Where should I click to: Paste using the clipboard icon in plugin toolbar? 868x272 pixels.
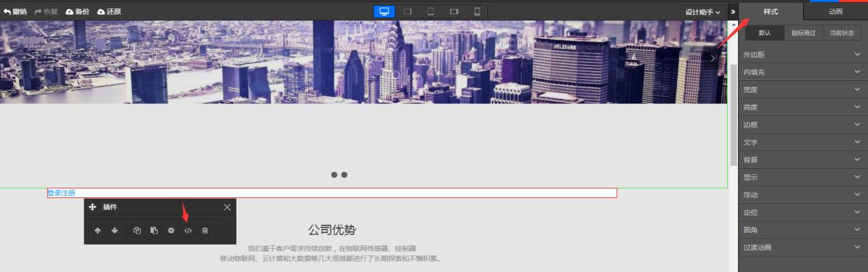(154, 231)
